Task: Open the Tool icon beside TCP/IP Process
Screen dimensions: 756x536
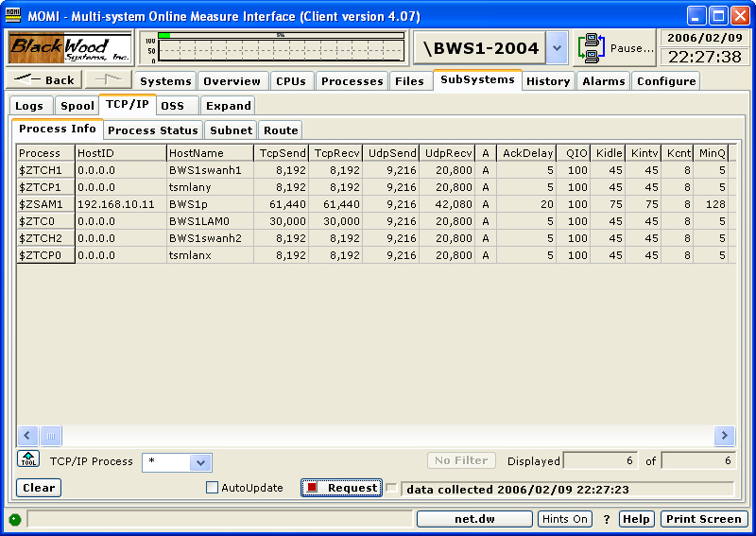Action: (x=28, y=460)
